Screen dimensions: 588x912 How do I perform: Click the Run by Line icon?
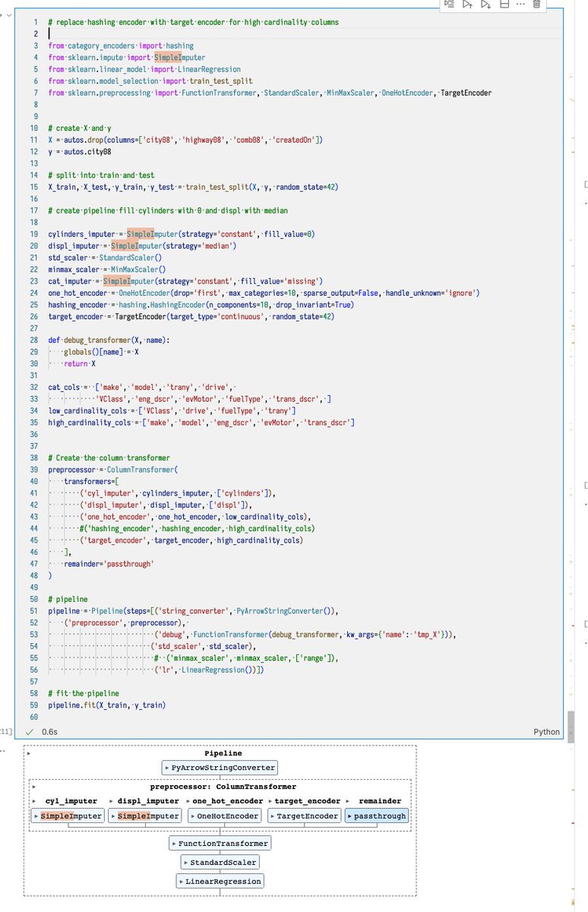[x=450, y=5]
